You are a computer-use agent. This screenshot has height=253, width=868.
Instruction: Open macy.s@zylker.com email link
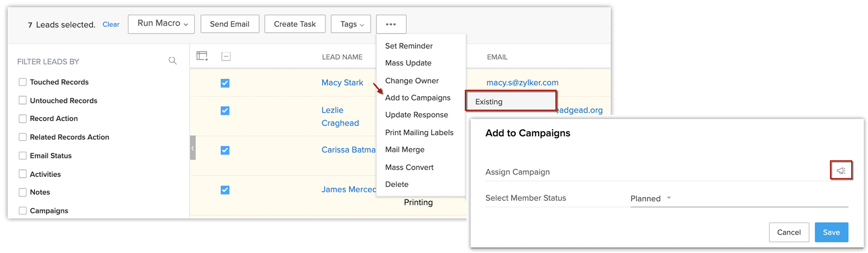tap(522, 83)
